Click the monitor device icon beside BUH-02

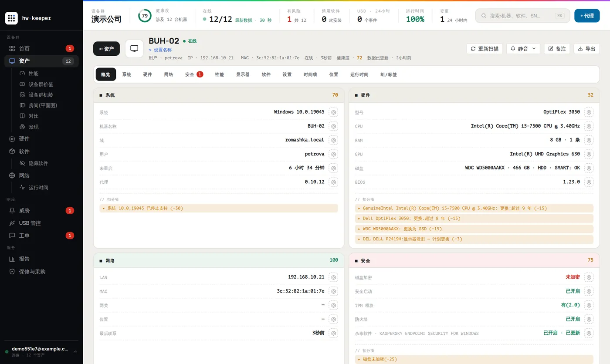pyautogui.click(x=134, y=49)
